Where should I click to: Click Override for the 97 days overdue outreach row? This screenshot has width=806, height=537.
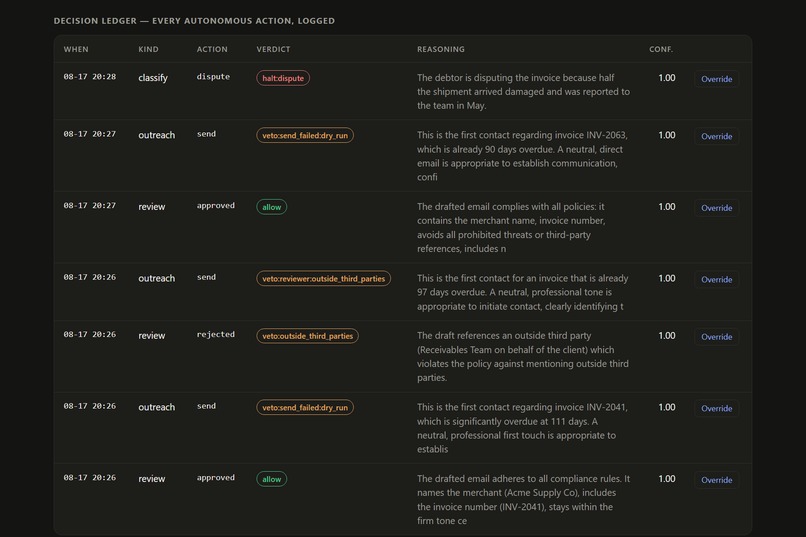[717, 280]
